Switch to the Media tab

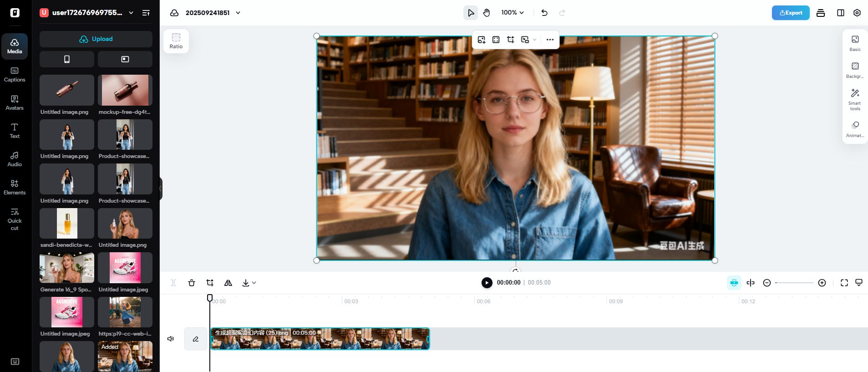15,46
